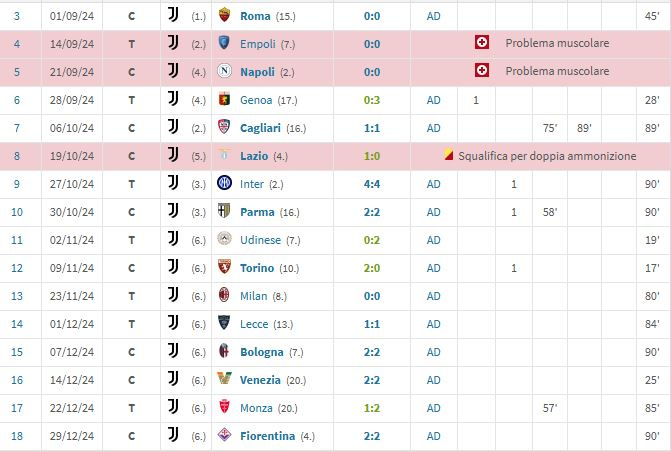
Task: Click the Juventus logo in the Genoa row
Action: tap(173, 99)
